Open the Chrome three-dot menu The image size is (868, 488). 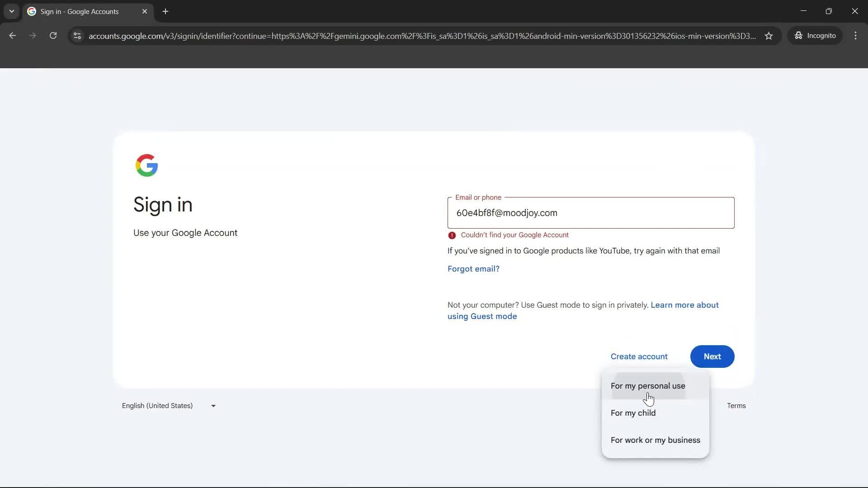pos(856,36)
